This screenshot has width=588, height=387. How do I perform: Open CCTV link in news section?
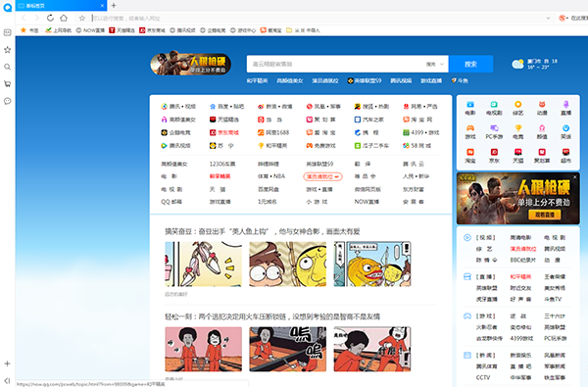pos(482,377)
